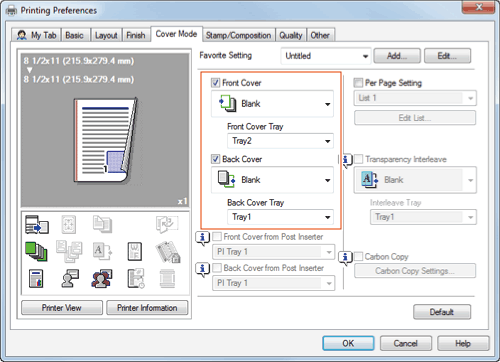Viewport: 500px width, 362px height.
Task: Expand the Interleave Tray dropdown
Action: point(423,217)
